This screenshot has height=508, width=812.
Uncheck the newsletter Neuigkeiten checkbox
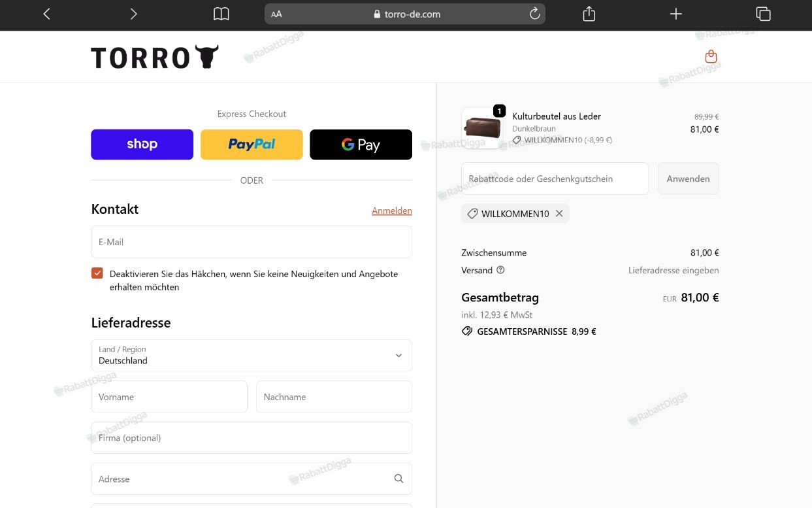click(x=97, y=273)
